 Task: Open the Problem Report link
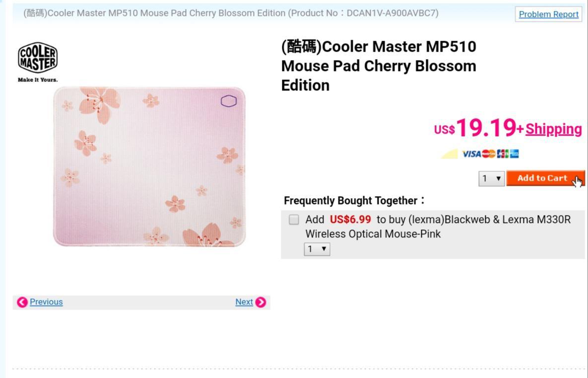coord(548,14)
